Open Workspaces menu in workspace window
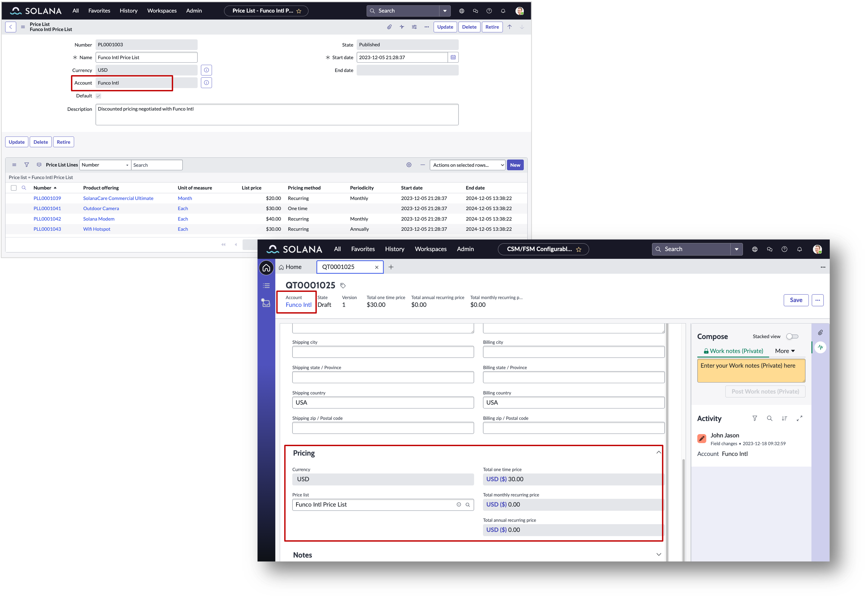Viewport: 868px width, 599px height. (430, 249)
